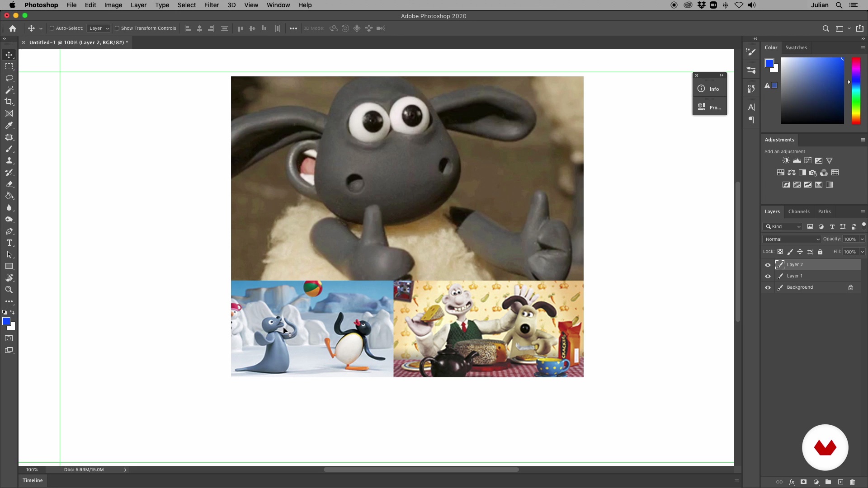Toggle lock all for layer
Screen dimensions: 868x488
820,252
